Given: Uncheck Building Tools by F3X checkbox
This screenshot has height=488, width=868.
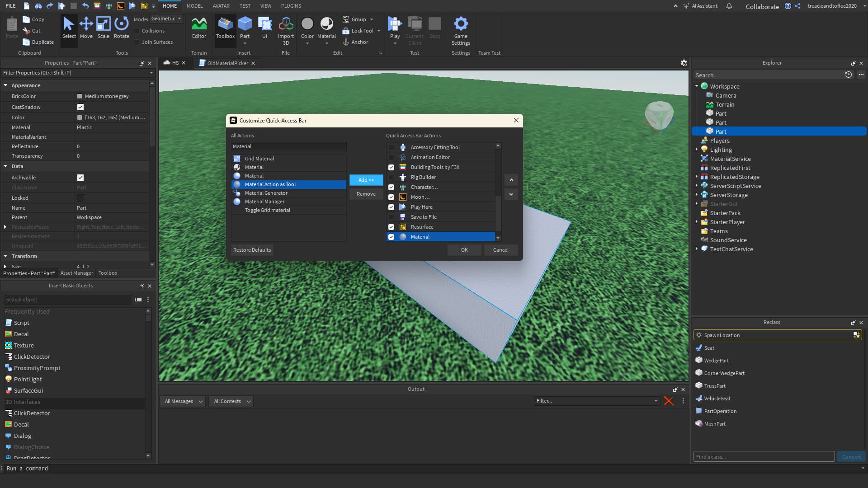Looking at the screenshot, I should pos(392,167).
